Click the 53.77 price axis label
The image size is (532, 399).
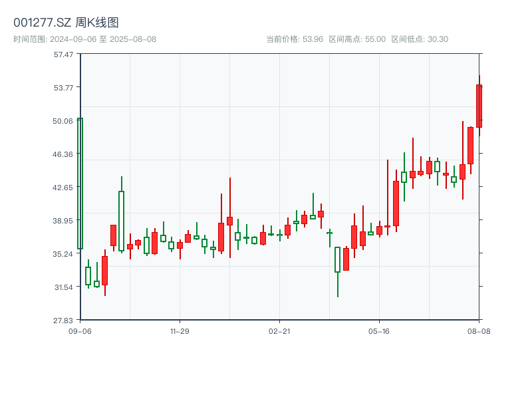[x=64, y=88]
